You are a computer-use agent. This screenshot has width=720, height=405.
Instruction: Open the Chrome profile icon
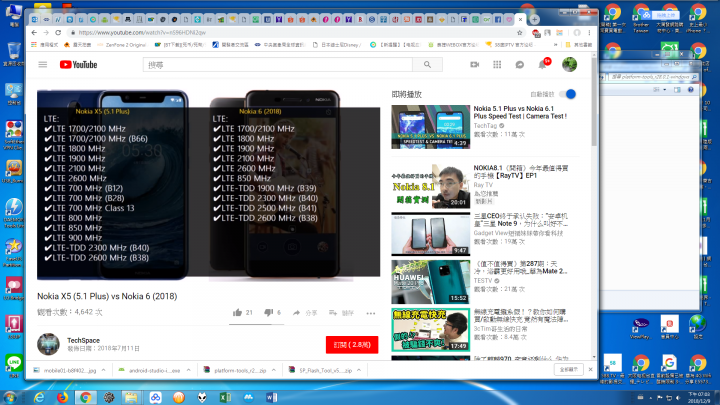tap(577, 33)
